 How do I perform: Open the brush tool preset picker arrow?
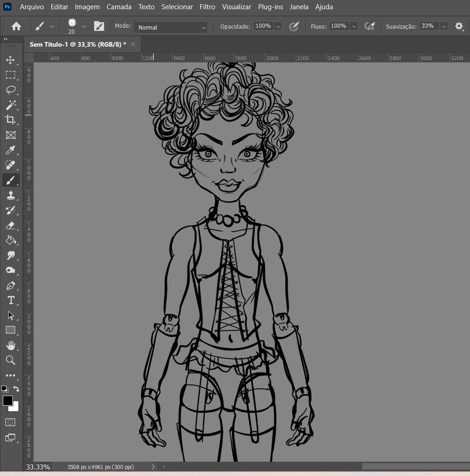52,27
